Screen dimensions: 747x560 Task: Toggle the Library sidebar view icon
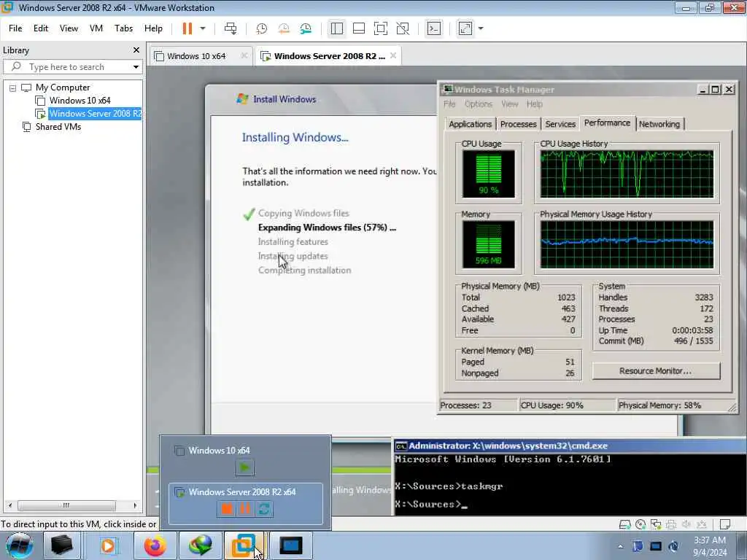pos(337,28)
